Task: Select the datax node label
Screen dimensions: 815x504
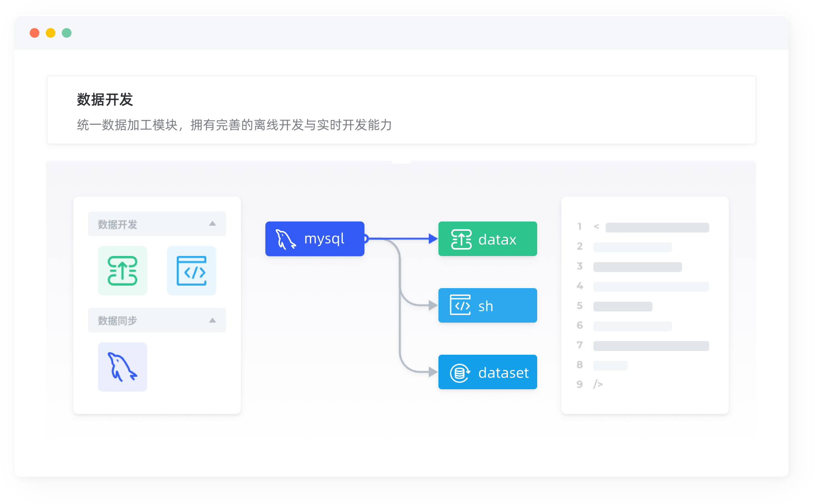Action: pyautogui.click(x=497, y=240)
